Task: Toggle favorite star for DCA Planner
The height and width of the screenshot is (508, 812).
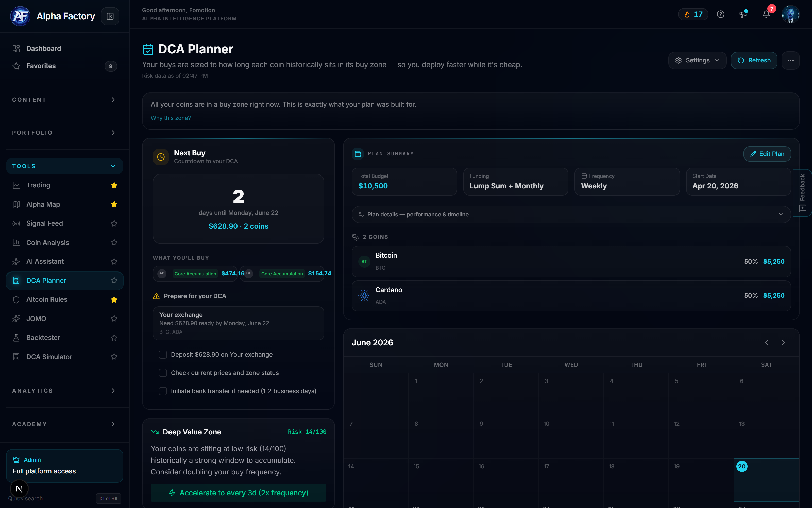Action: coord(114,280)
